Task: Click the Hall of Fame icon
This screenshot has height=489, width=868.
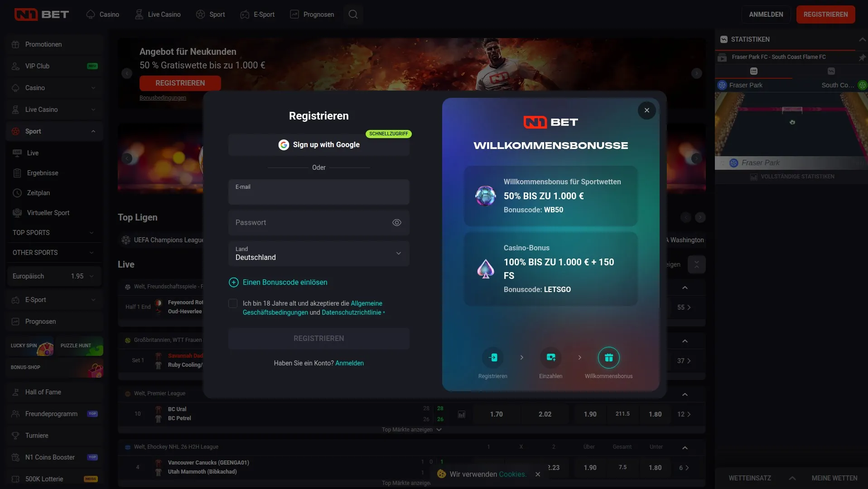Action: point(15,392)
